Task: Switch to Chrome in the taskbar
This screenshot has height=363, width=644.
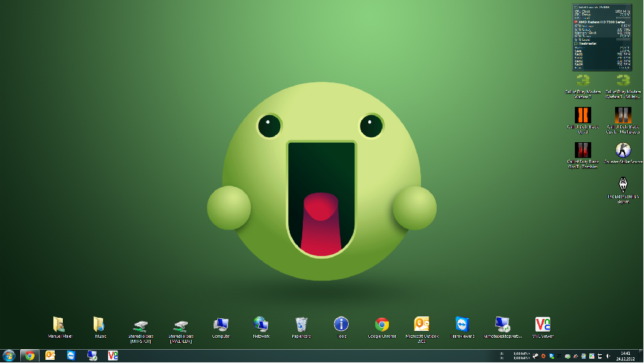Action: point(30,355)
